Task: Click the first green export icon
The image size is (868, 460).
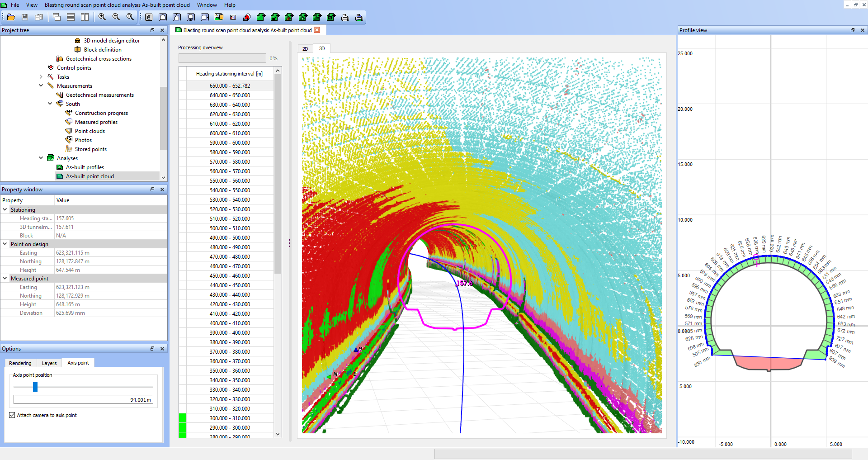Action: pos(261,17)
